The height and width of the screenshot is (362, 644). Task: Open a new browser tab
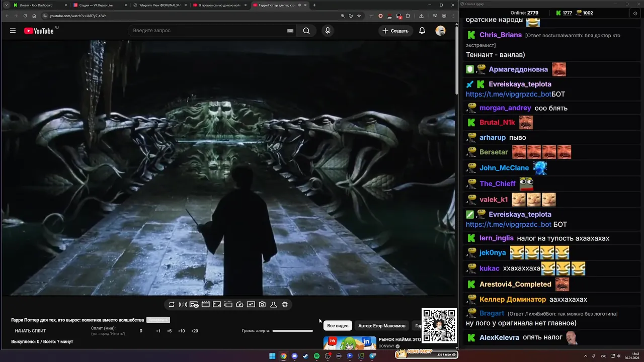[x=314, y=5]
